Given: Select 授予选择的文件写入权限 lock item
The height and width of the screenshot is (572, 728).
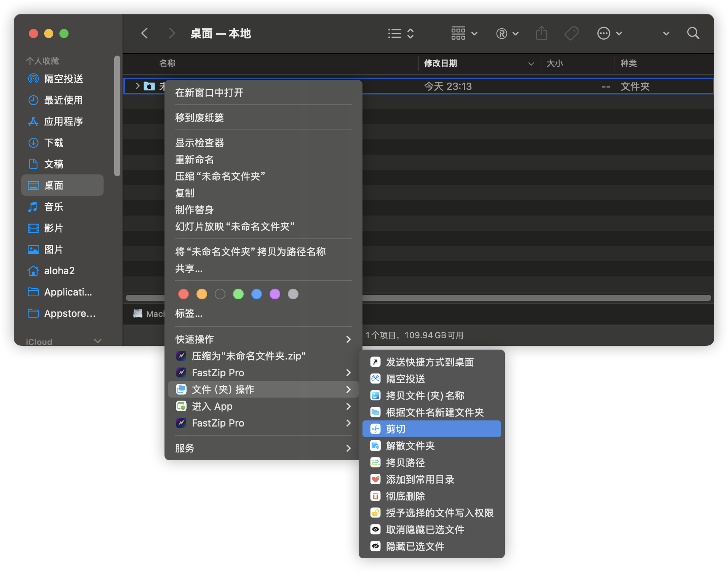Looking at the screenshot, I should pos(439,513).
